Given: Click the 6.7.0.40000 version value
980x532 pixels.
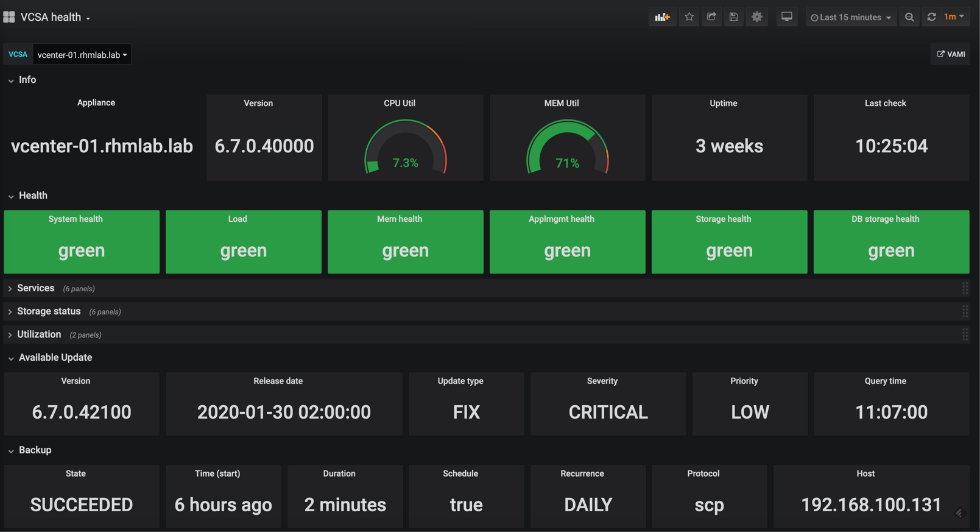Looking at the screenshot, I should pos(264,146).
